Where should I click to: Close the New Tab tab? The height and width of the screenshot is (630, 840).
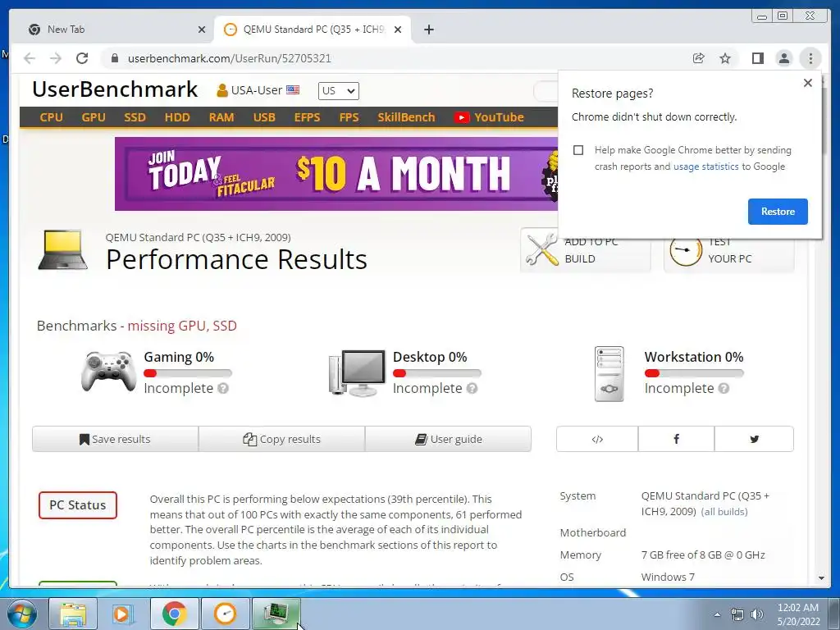[x=202, y=30]
